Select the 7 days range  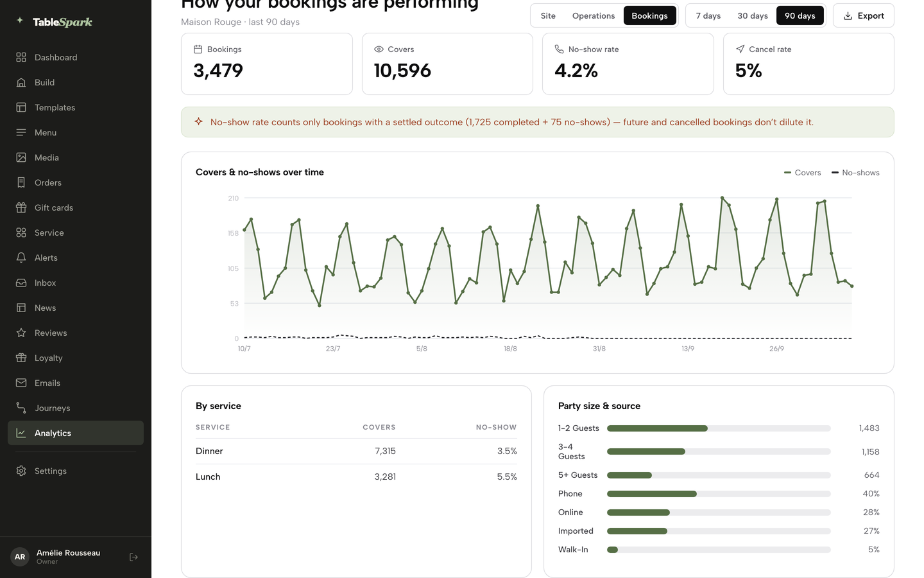click(x=708, y=15)
